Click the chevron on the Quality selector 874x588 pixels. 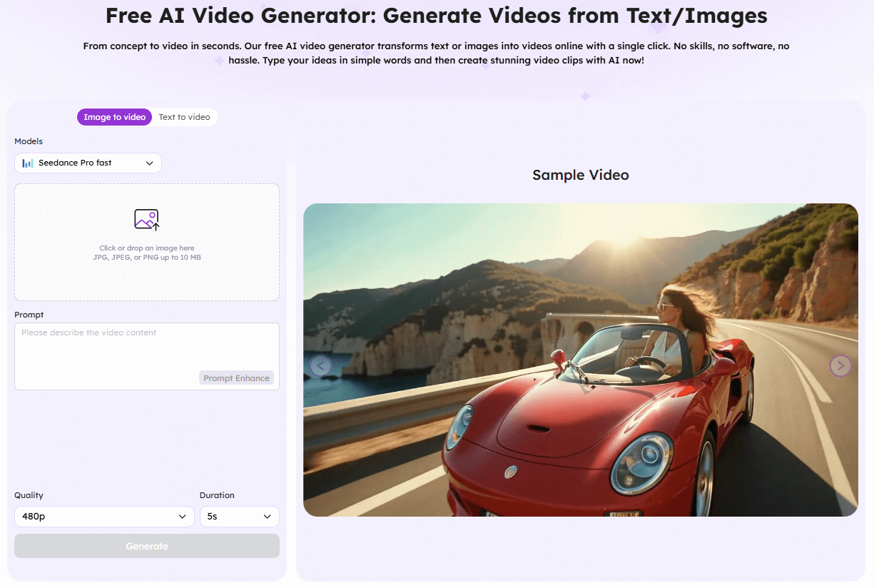click(184, 516)
